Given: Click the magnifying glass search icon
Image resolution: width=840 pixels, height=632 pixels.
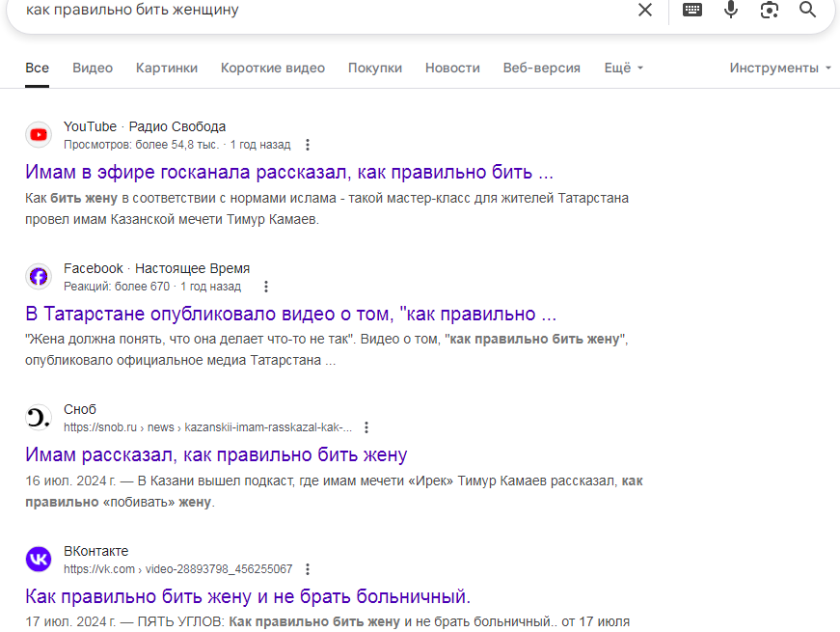Looking at the screenshot, I should 808,10.
